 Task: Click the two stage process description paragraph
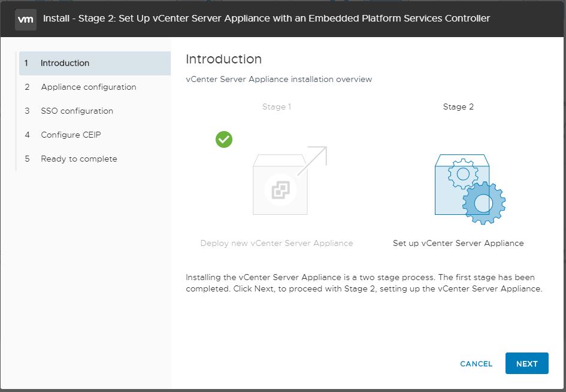click(364, 283)
